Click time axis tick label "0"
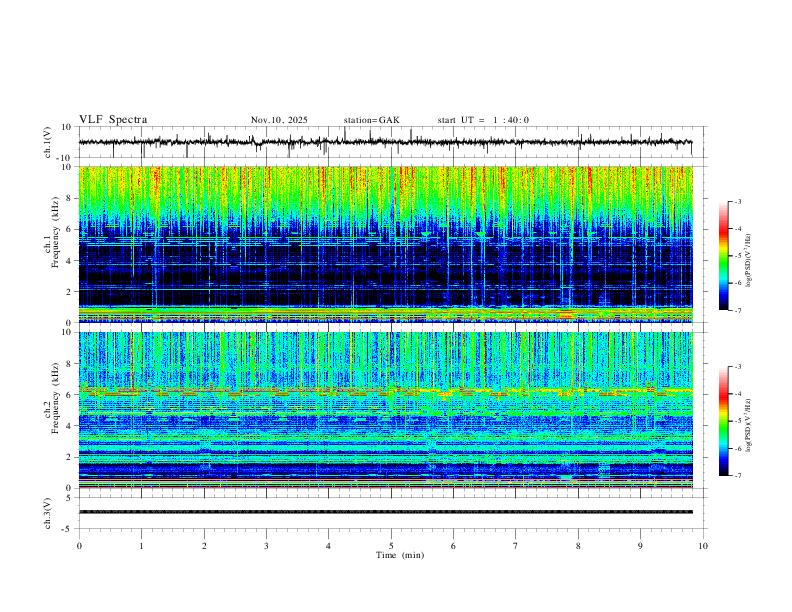The width and height of the screenshot is (792, 612). 79,546
